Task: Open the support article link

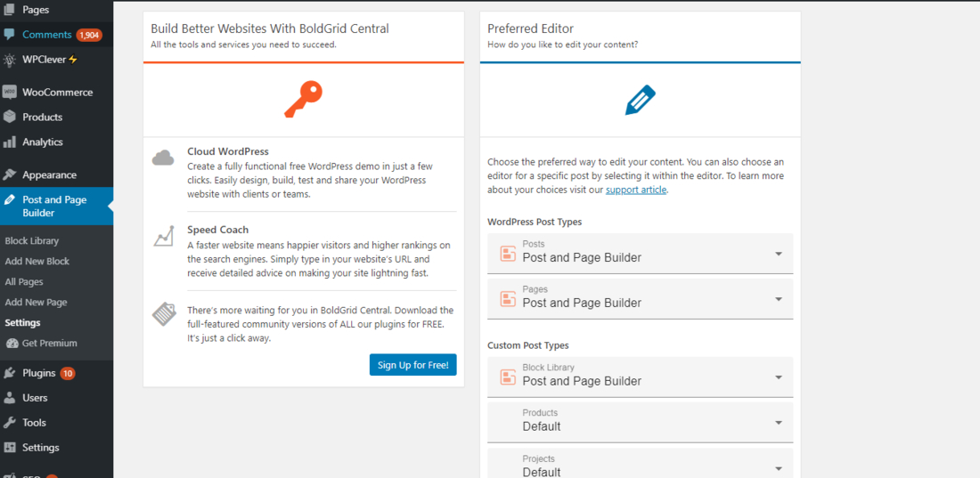Action: click(636, 190)
